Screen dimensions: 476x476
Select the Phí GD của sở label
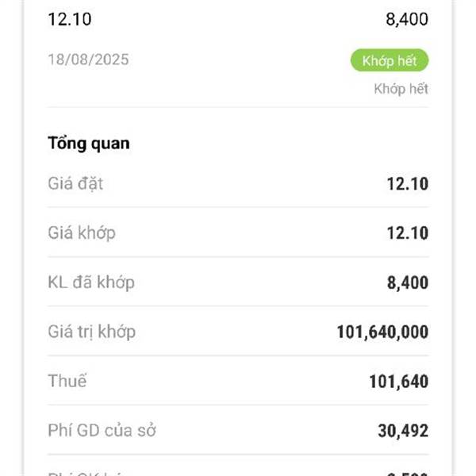point(102,430)
